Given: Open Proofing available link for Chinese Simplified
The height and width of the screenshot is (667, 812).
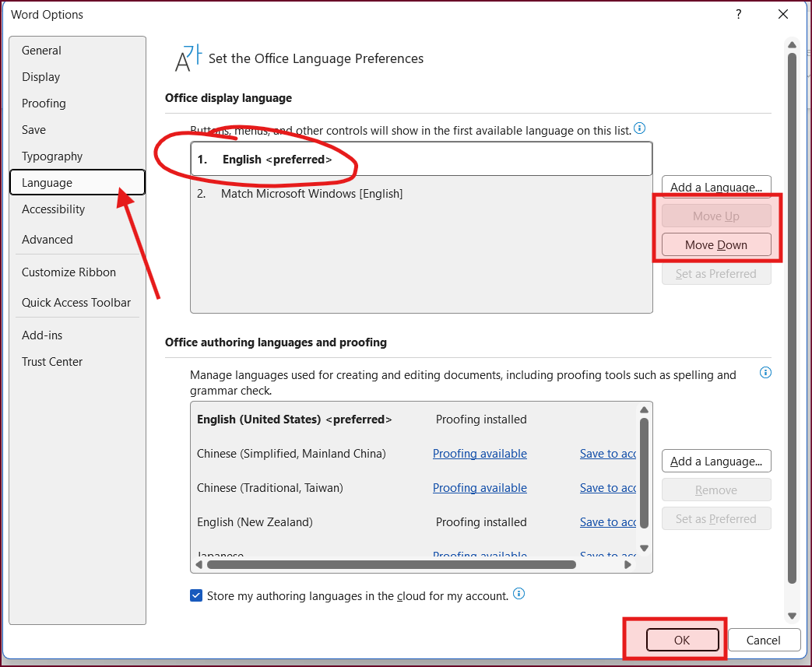Looking at the screenshot, I should click(480, 454).
